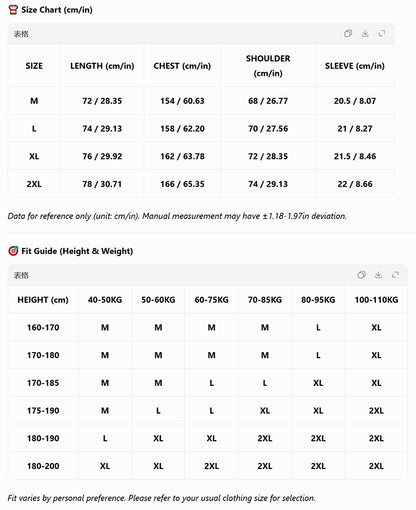The image size is (416, 510).
Task: Click the 40-50KG column header
Action: [105, 300]
